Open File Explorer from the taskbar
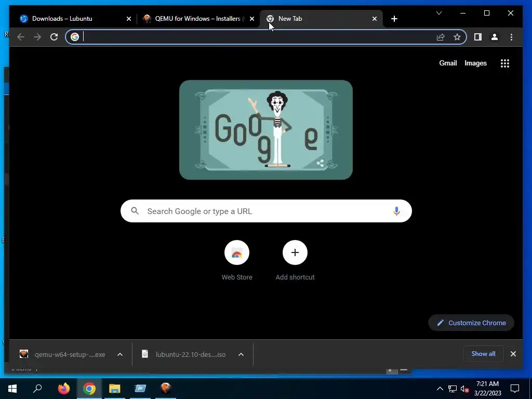Screen dimensions: 532x399 [x=115, y=389]
